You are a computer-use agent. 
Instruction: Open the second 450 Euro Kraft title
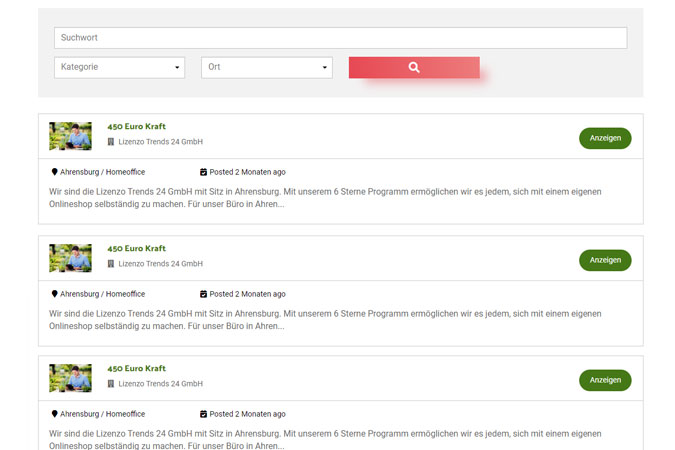click(x=136, y=248)
